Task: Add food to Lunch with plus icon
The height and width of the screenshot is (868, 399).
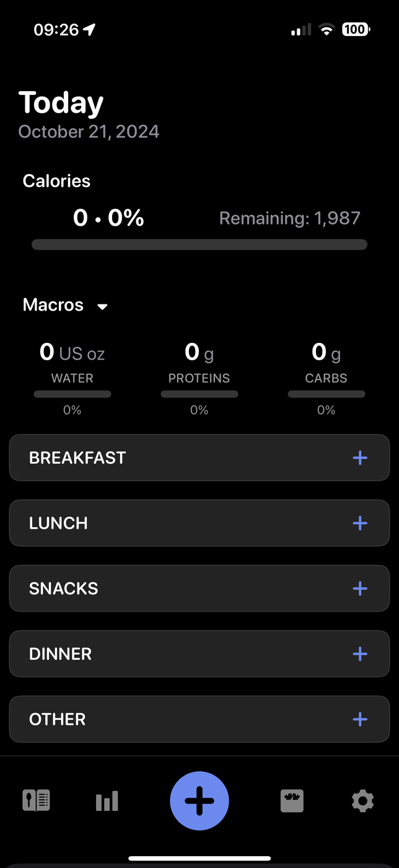Action: (360, 523)
